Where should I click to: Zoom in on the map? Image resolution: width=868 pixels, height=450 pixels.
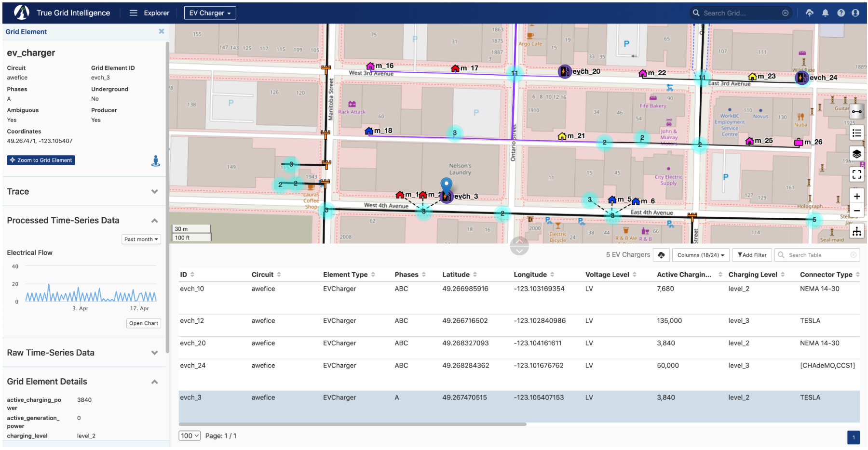tap(856, 196)
